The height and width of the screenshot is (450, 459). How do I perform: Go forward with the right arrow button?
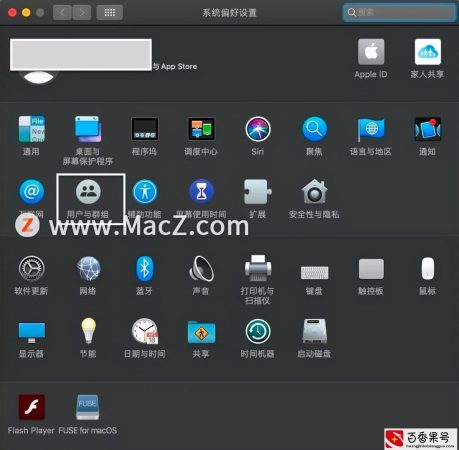(x=82, y=13)
